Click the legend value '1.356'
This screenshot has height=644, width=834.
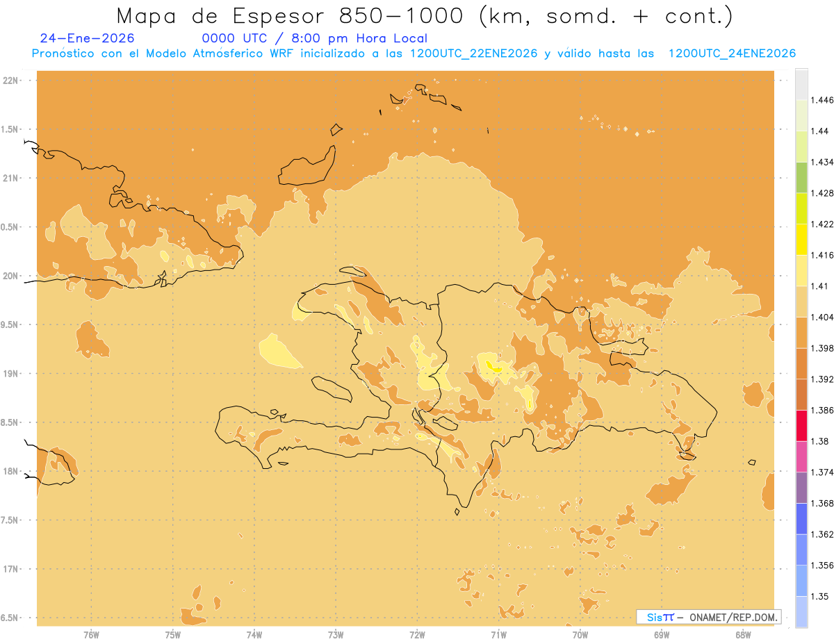823,565
